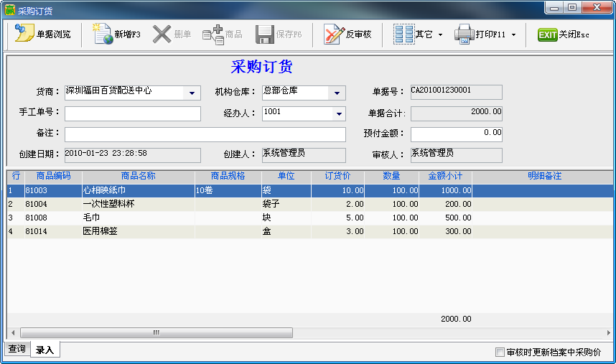Image resolution: width=616 pixels, height=364 pixels.
Task: Click the 单据浏览 browse documents icon
Action: (x=25, y=34)
